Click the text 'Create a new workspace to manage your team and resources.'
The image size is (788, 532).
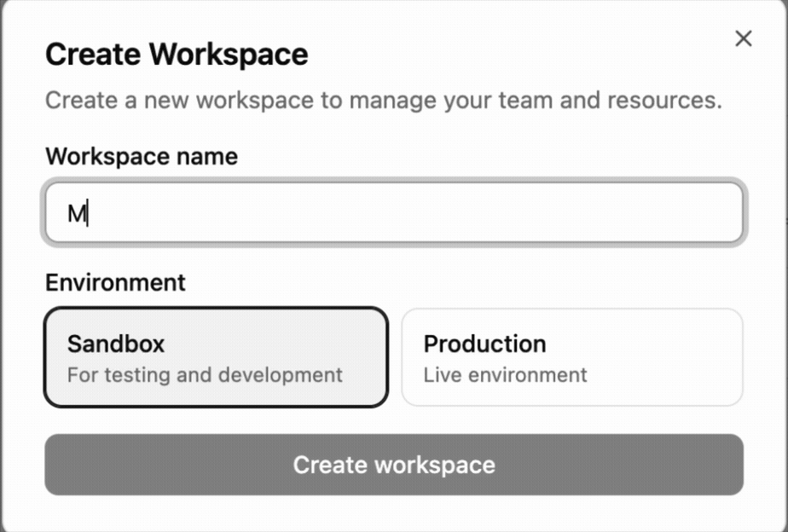(384, 101)
